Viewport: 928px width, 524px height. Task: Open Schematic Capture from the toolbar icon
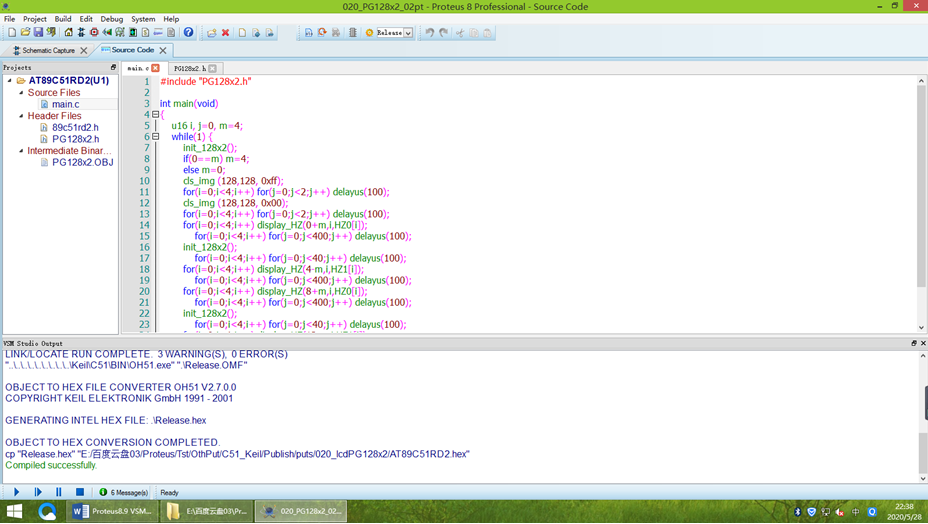click(81, 33)
